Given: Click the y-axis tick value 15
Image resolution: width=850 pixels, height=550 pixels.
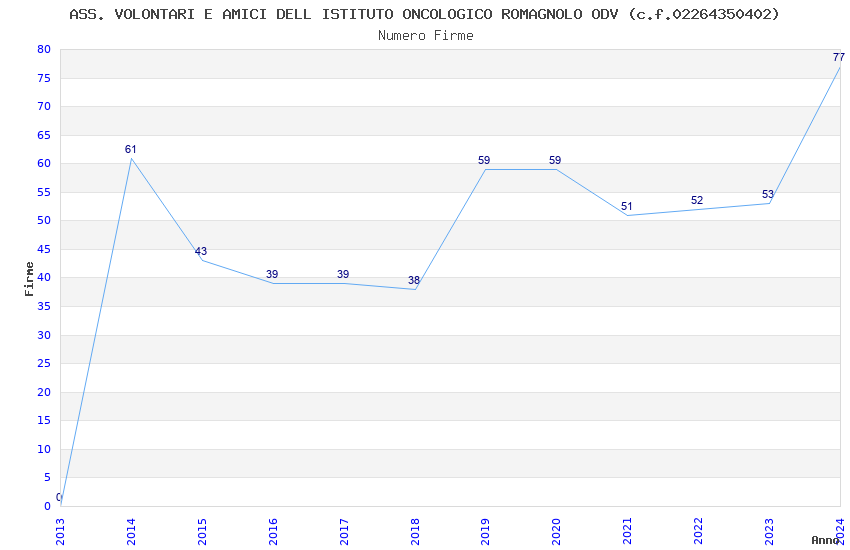Looking at the screenshot, I should [44, 420].
